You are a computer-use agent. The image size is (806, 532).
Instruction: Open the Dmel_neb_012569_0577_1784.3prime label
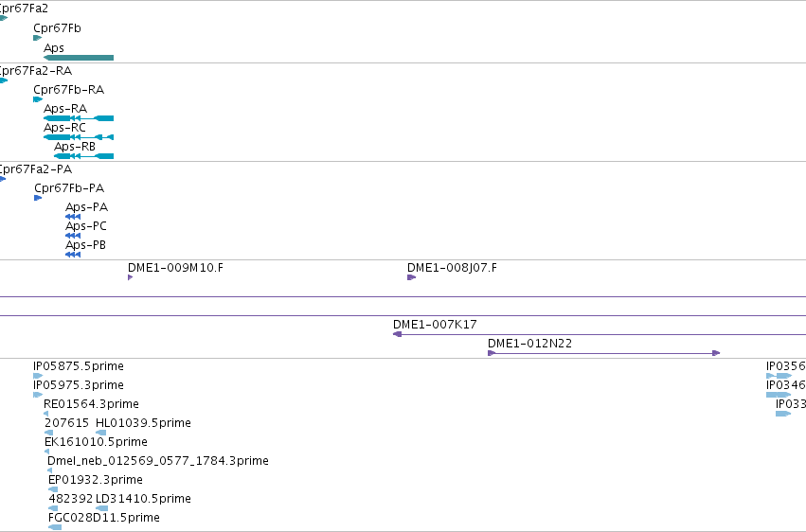(x=158, y=461)
